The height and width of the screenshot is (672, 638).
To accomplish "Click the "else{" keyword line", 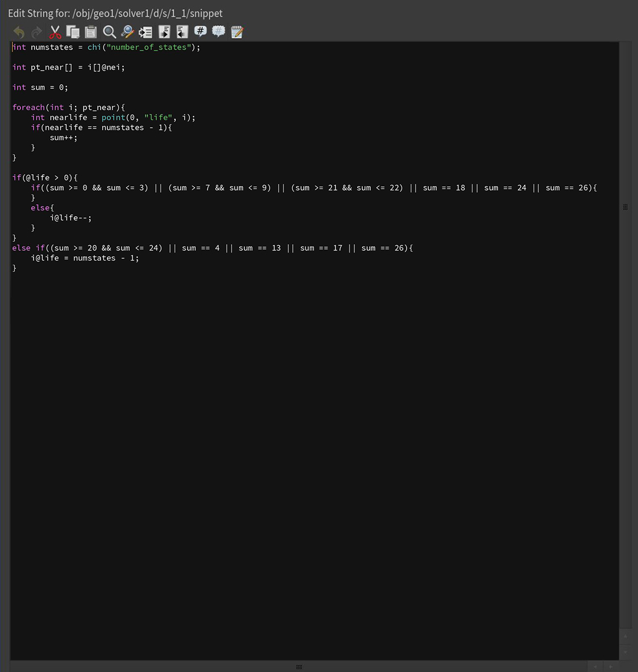I will tap(43, 208).
